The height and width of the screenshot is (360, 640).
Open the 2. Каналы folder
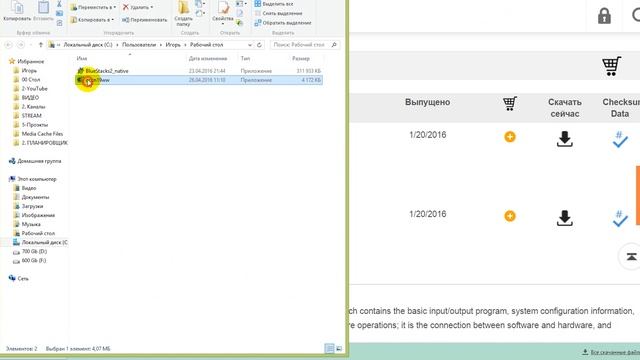[33, 107]
